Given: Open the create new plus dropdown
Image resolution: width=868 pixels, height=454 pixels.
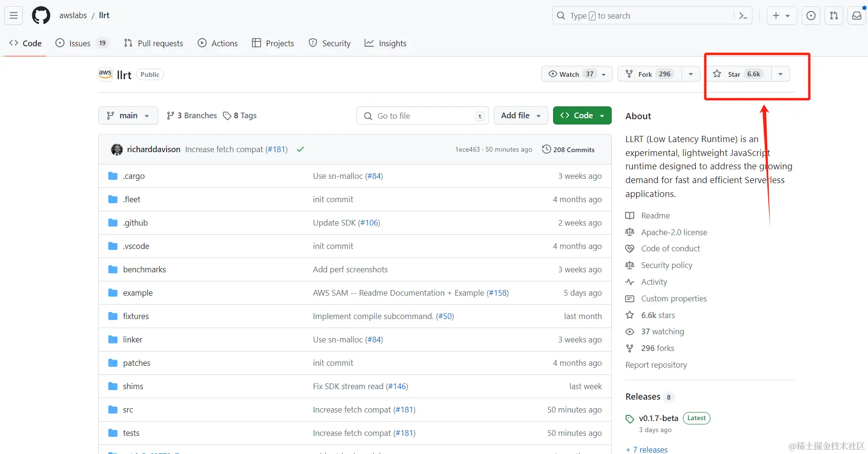Looking at the screenshot, I should point(781,16).
